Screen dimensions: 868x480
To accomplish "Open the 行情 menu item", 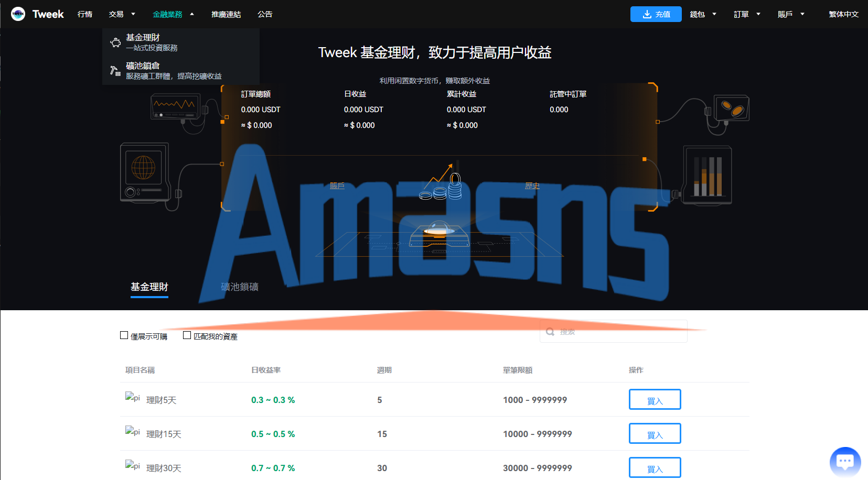I will (85, 14).
